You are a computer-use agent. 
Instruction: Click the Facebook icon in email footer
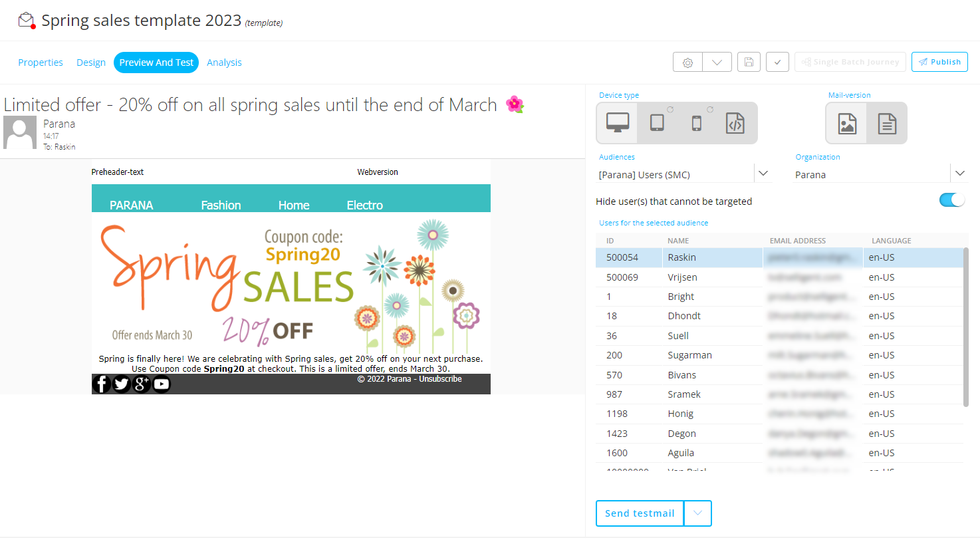[101, 384]
